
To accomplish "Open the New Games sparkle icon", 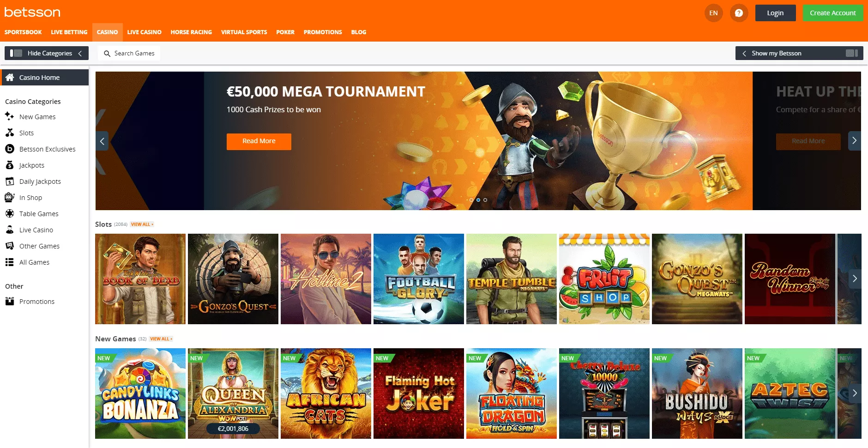I will [x=9, y=116].
